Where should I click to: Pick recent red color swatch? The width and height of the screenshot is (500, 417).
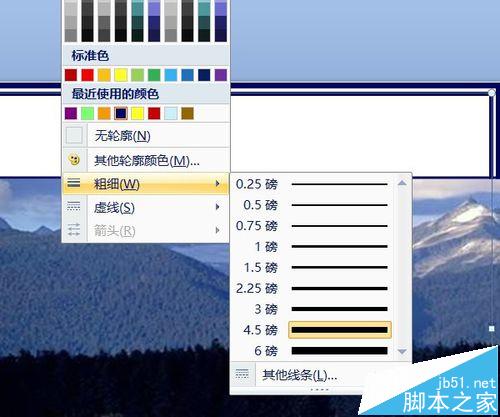(154, 113)
